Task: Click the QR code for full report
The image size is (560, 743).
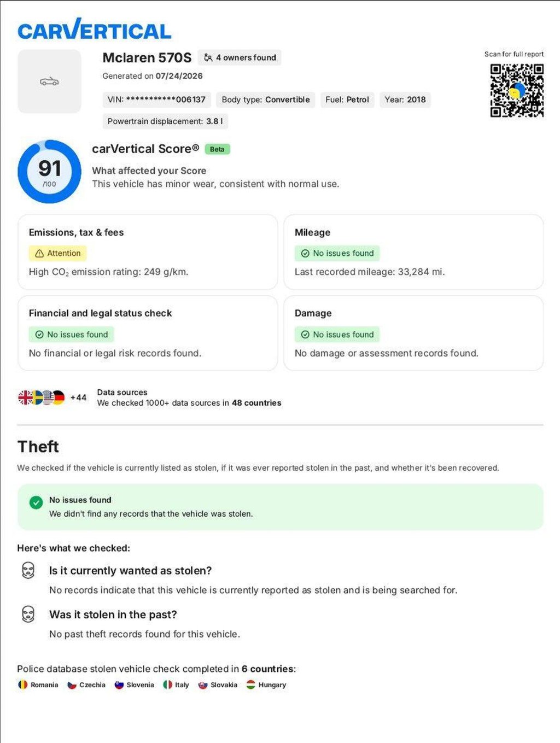Action: click(x=516, y=90)
